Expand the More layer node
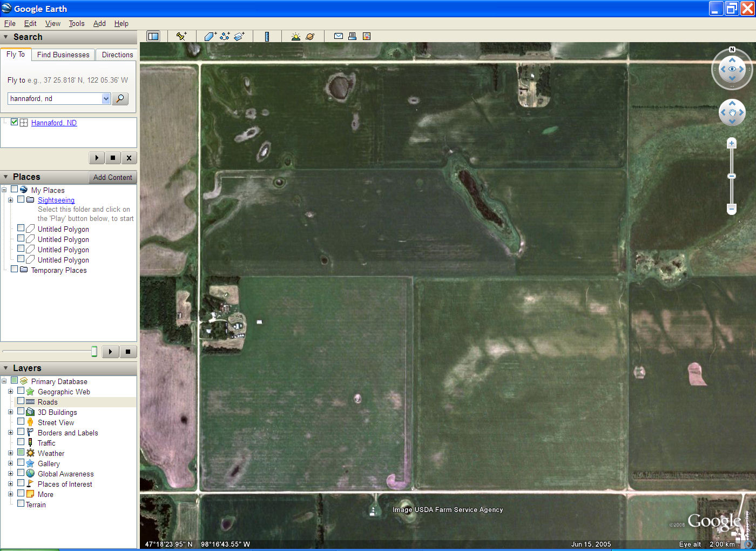 (10, 494)
